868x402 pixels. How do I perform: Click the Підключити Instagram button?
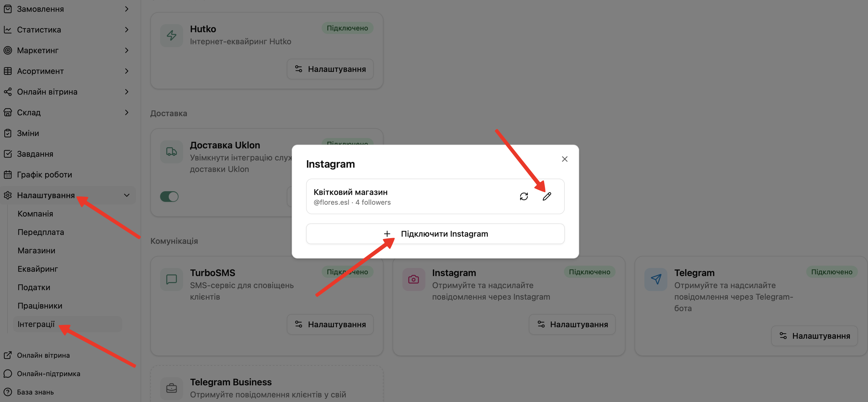pos(435,234)
